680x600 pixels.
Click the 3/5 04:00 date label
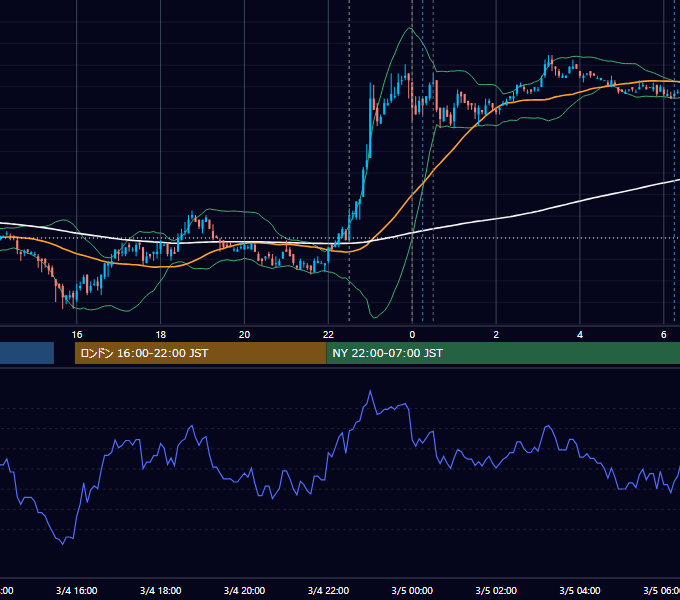pyautogui.click(x=580, y=590)
